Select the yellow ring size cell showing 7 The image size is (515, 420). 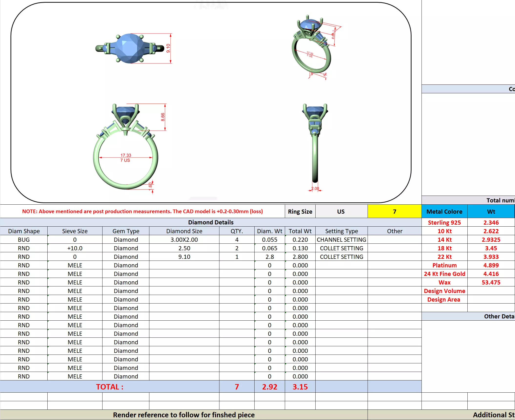click(x=394, y=211)
